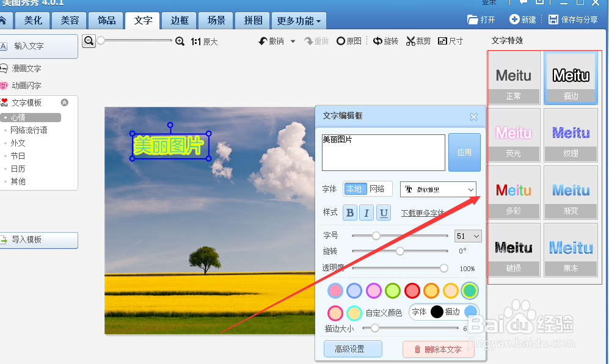Open the 边框 tab

[180, 21]
